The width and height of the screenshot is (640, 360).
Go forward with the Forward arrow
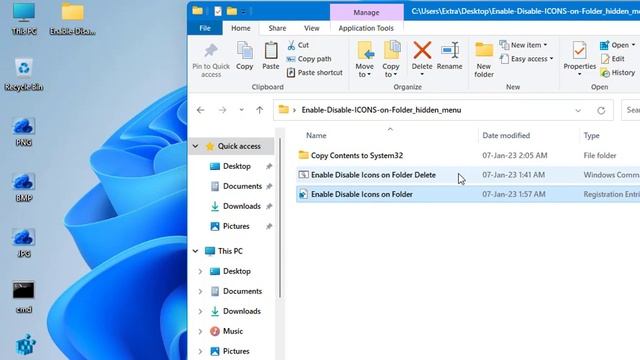(x=222, y=110)
